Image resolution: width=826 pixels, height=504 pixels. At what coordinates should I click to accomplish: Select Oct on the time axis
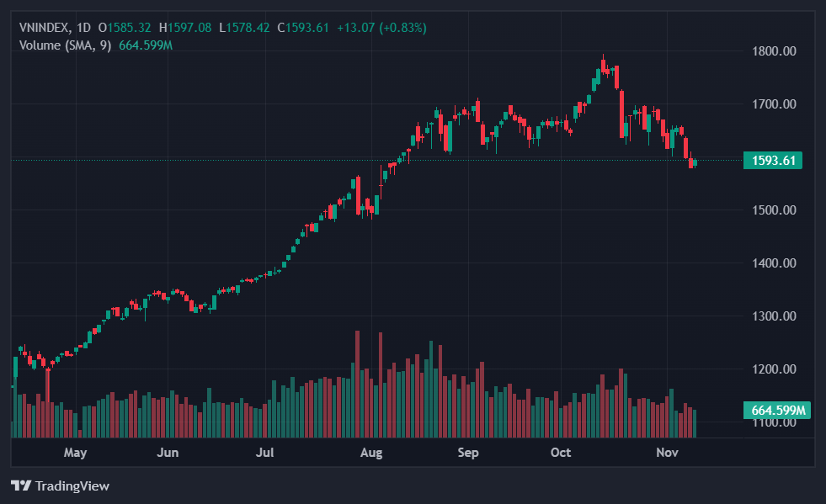coord(561,453)
